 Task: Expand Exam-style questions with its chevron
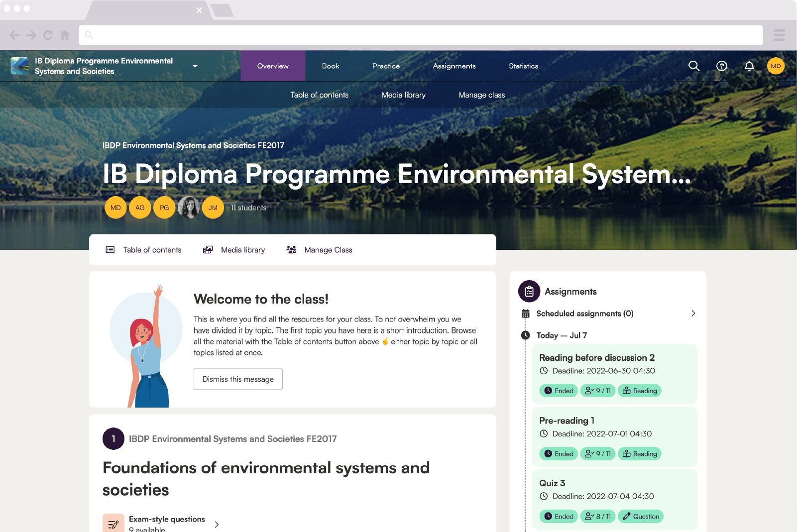coord(217,525)
